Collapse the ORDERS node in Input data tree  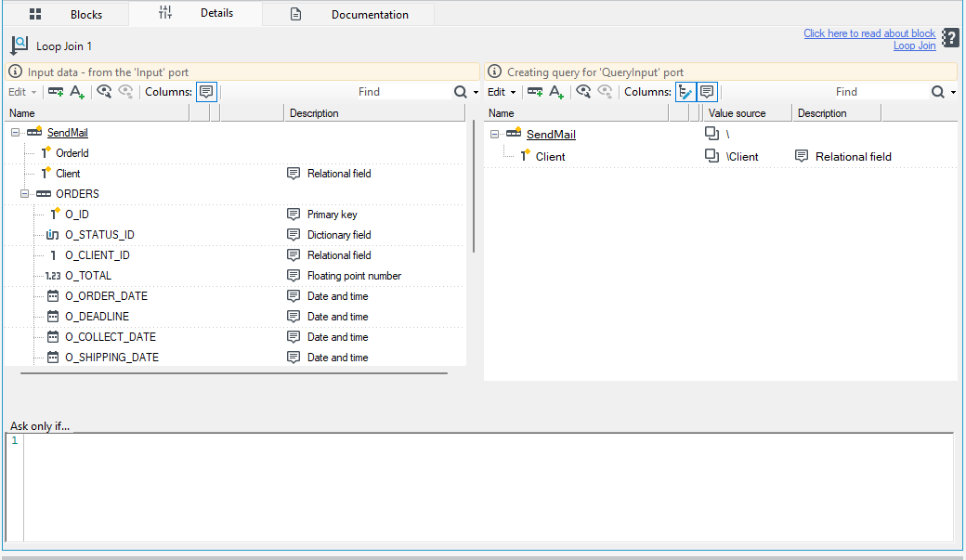pyautogui.click(x=24, y=193)
